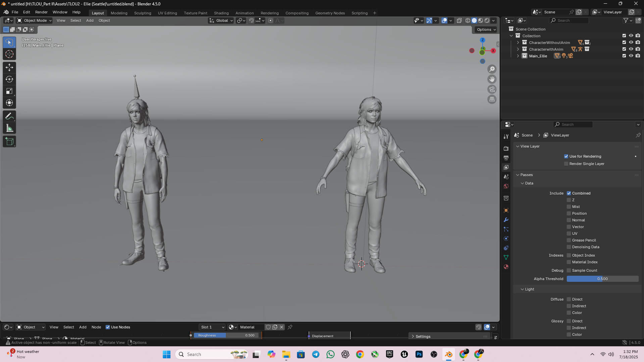This screenshot has width=644, height=362.
Task: Open the Modifiers wrench tab
Action: [506, 220]
